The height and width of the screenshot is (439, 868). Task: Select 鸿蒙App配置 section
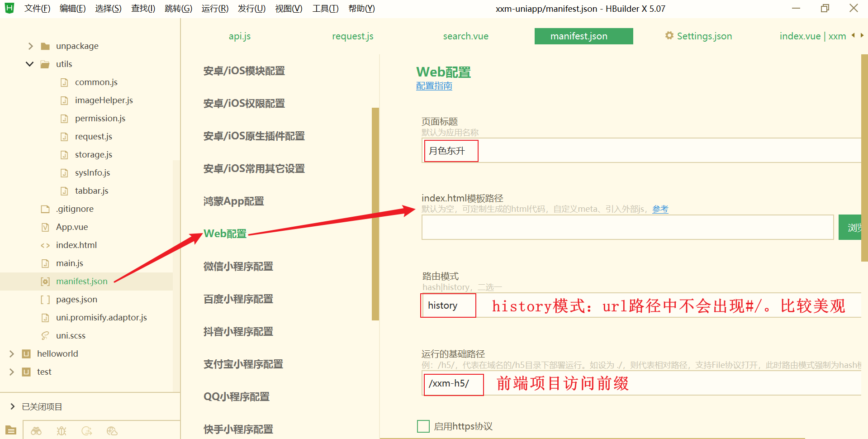(x=234, y=201)
